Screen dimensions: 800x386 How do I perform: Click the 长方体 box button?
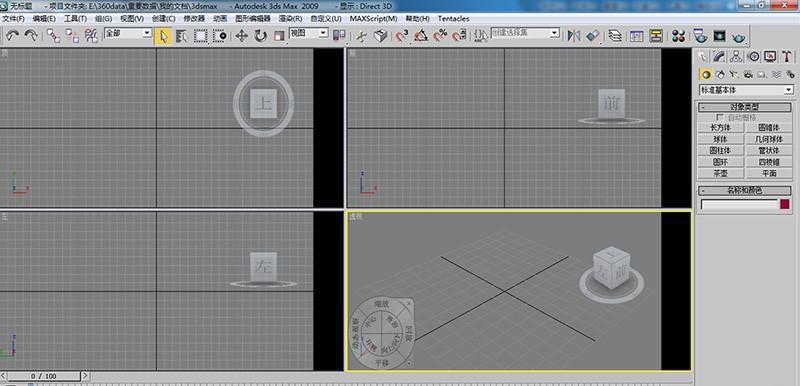720,127
